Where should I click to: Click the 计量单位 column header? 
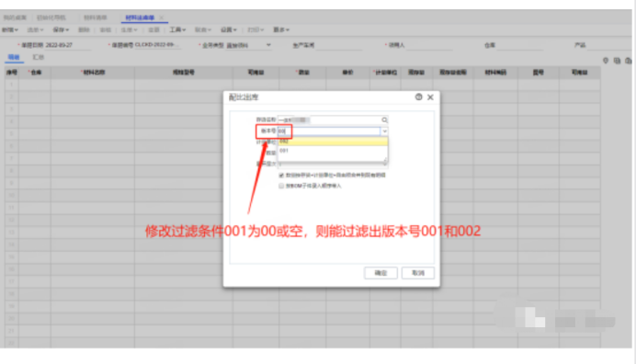click(x=385, y=73)
